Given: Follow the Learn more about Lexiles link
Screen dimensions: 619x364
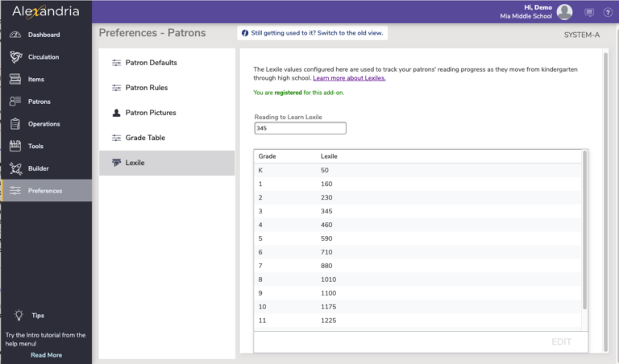Looking at the screenshot, I should [x=349, y=78].
